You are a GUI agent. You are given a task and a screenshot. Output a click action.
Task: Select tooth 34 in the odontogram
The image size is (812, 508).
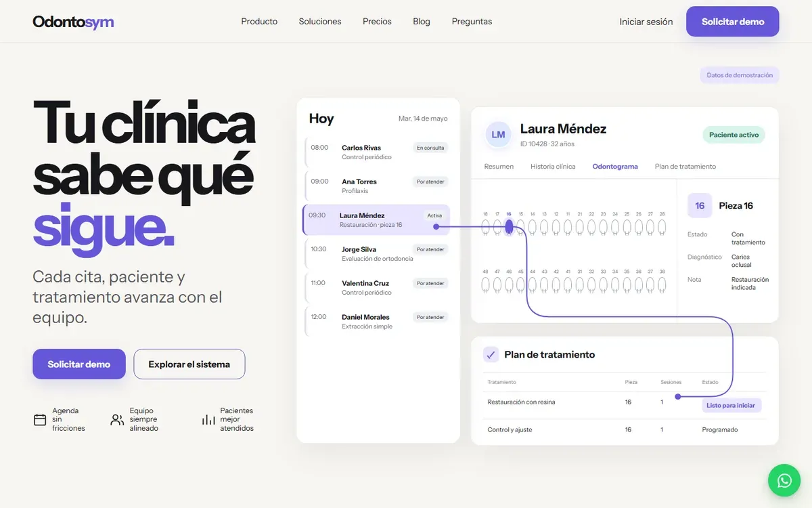click(x=615, y=284)
